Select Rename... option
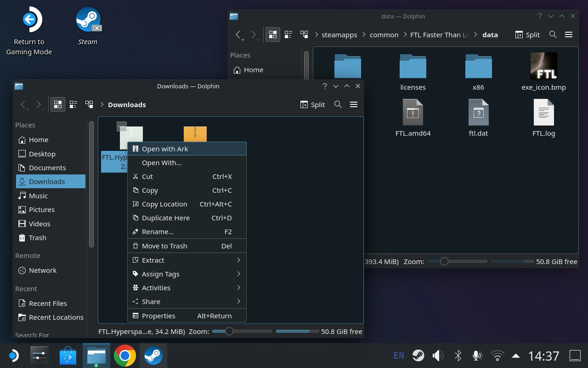The image size is (588, 368). [x=187, y=231]
